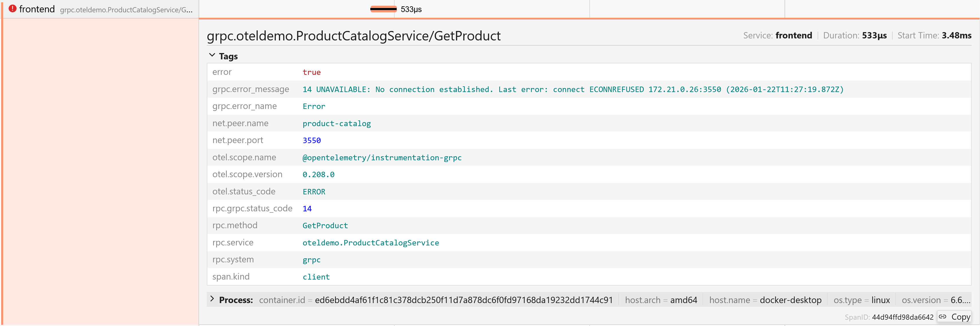Click the Tags section heading
The height and width of the screenshot is (326, 980).
pos(228,56)
